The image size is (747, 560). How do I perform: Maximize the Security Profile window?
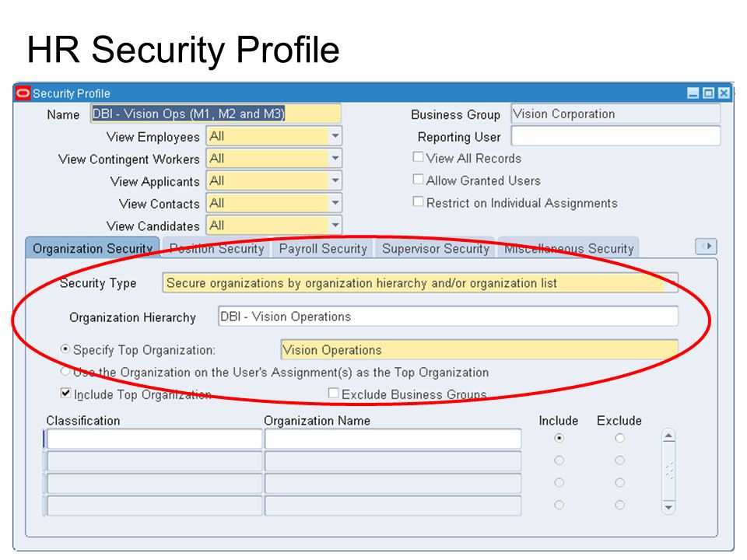(x=708, y=93)
